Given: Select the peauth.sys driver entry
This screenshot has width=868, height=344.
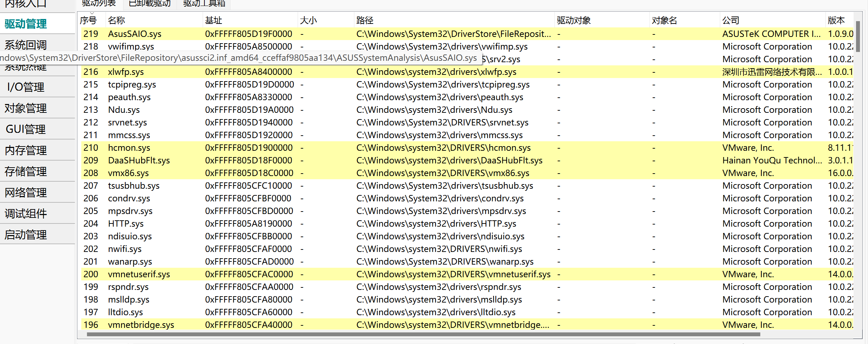Looking at the screenshot, I should coord(129,97).
